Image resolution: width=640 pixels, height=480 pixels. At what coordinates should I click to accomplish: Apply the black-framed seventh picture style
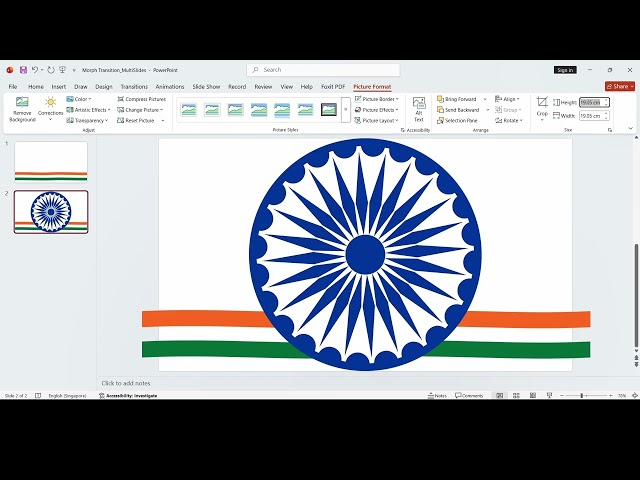[x=329, y=109]
